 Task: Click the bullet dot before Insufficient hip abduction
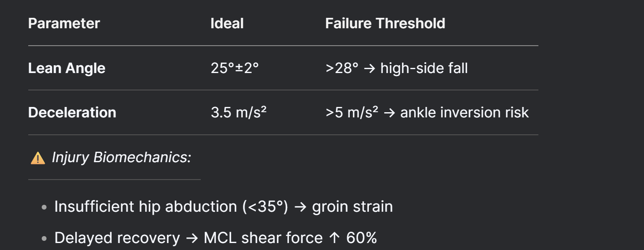[44, 207]
